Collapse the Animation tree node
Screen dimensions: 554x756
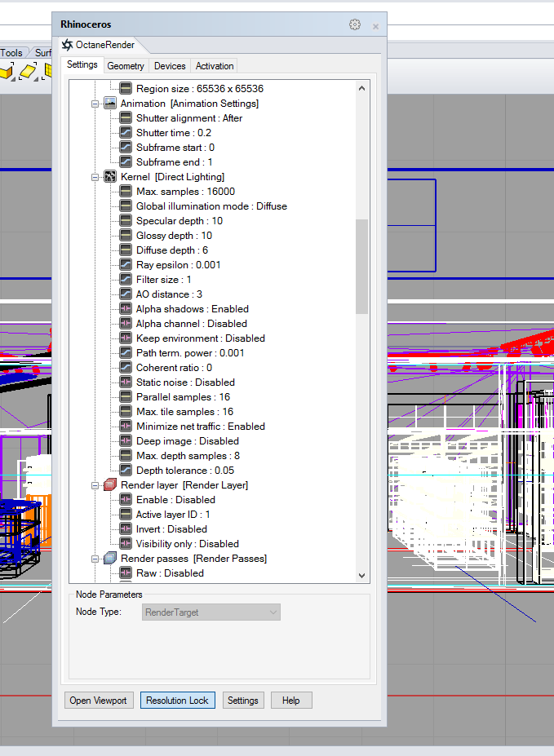pyautogui.click(x=95, y=104)
